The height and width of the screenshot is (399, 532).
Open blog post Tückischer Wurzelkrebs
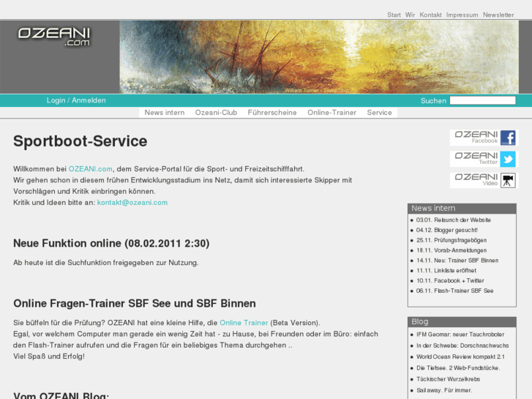coord(448,379)
